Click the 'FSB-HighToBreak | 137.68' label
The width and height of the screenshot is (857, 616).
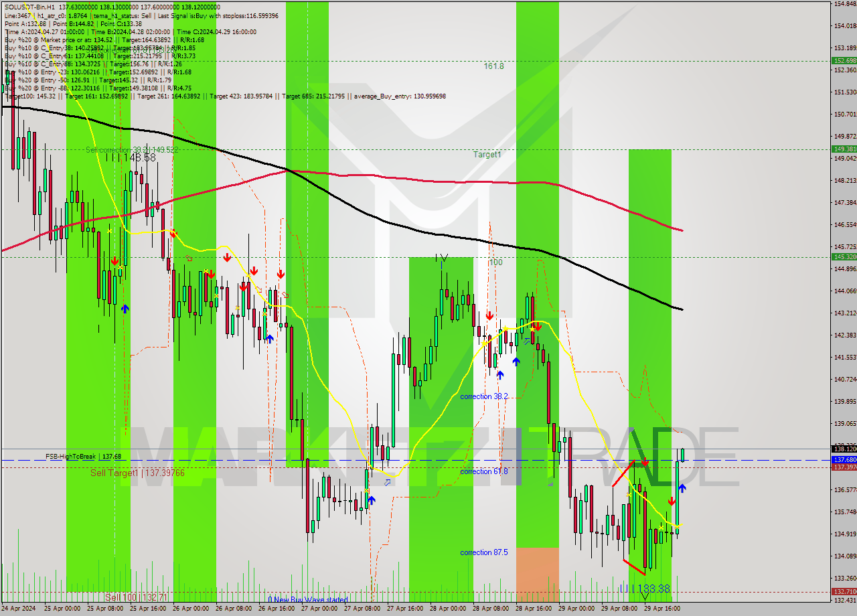pos(83,457)
